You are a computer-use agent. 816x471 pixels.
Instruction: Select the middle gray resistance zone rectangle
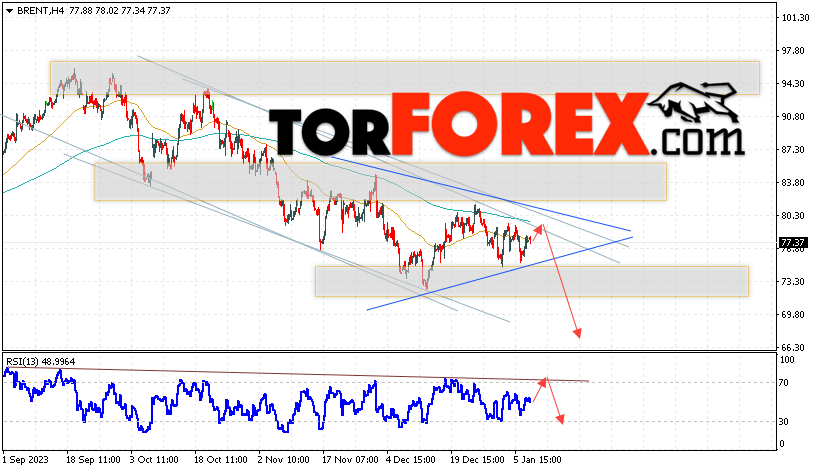click(x=380, y=182)
